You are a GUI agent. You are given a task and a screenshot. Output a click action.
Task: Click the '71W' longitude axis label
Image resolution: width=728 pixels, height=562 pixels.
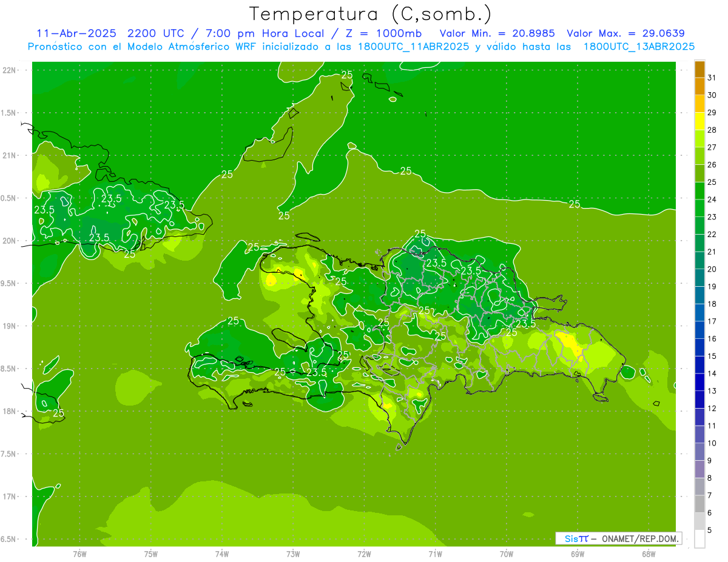point(435,554)
